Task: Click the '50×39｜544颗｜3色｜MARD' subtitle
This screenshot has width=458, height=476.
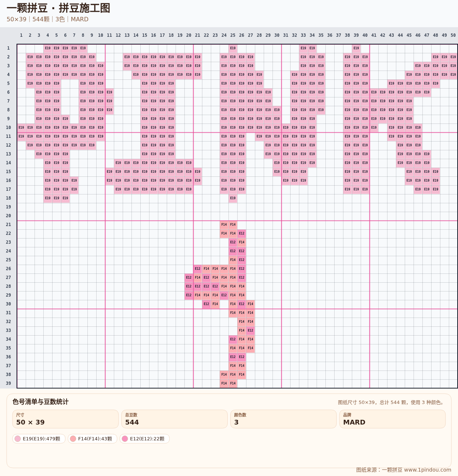Action: [x=47, y=19]
